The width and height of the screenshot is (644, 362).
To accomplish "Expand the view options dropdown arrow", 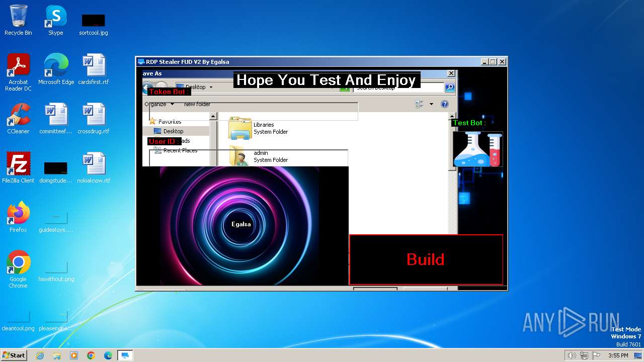I will point(431,104).
